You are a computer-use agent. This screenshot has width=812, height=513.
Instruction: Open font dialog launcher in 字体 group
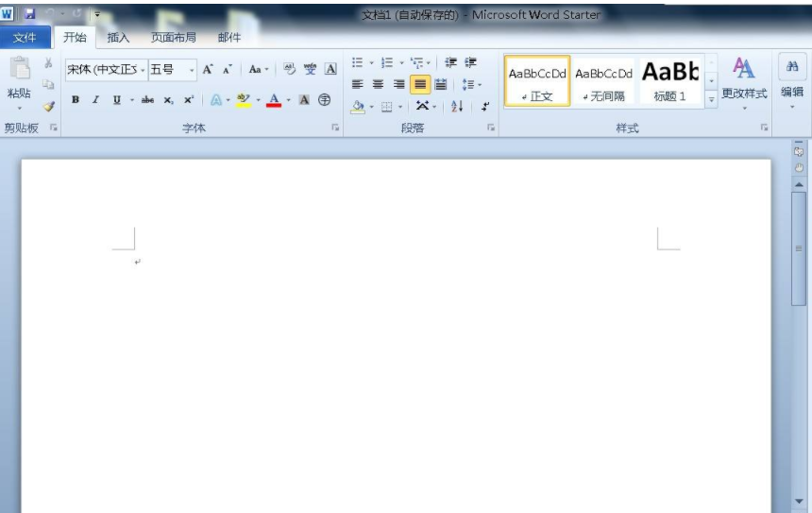pos(335,128)
